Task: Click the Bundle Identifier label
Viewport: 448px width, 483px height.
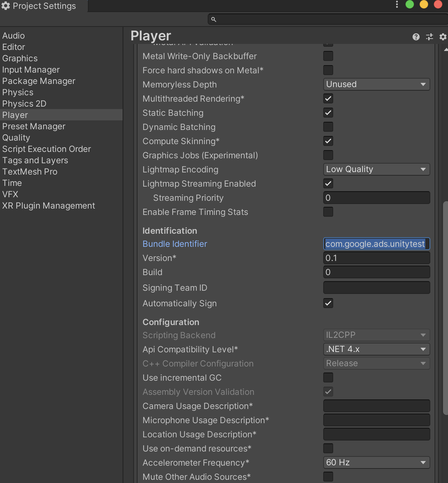Action: click(175, 244)
